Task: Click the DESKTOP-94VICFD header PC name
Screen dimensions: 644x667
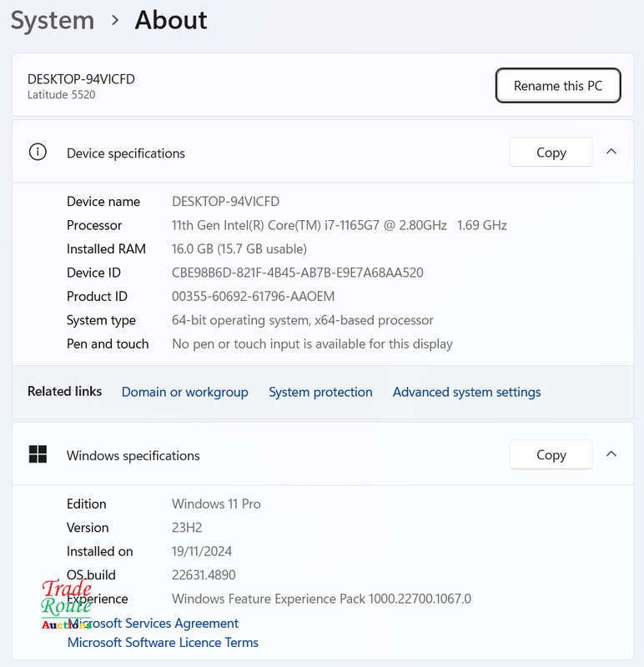Action: [81, 79]
